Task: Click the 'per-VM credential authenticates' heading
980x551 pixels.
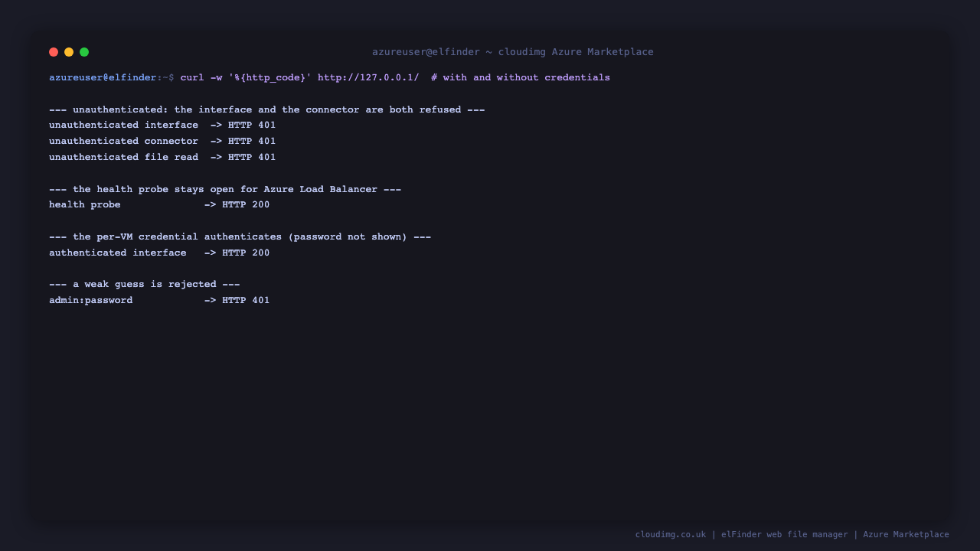Action: (240, 237)
